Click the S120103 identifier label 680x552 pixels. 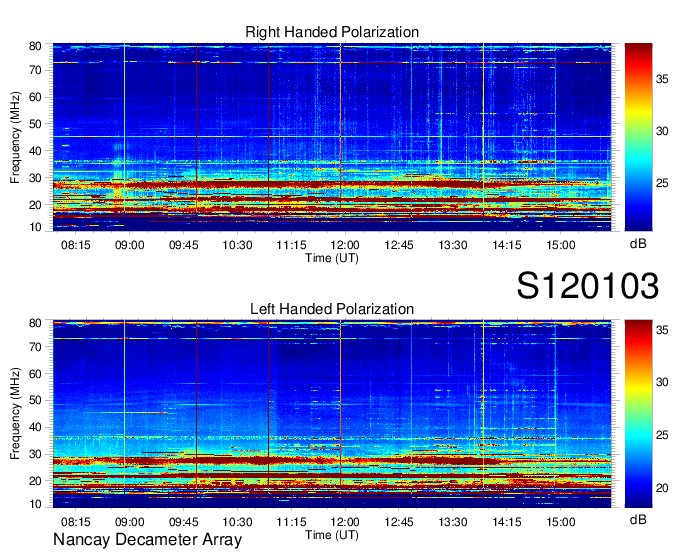tap(588, 286)
